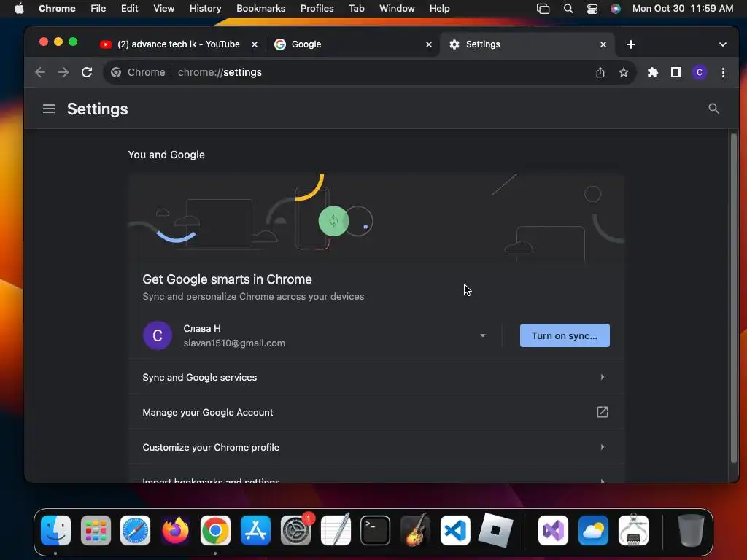Open the Chrome three-dot menu
The height and width of the screenshot is (560, 747).
tap(723, 72)
